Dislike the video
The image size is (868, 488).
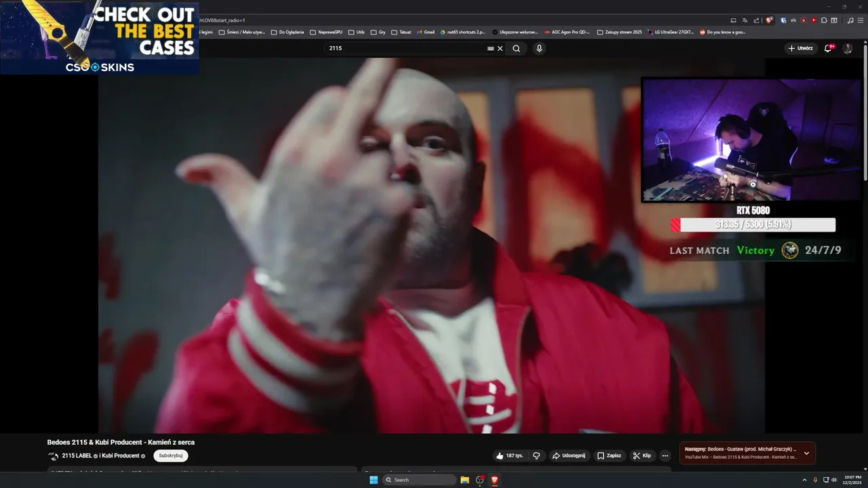click(536, 455)
